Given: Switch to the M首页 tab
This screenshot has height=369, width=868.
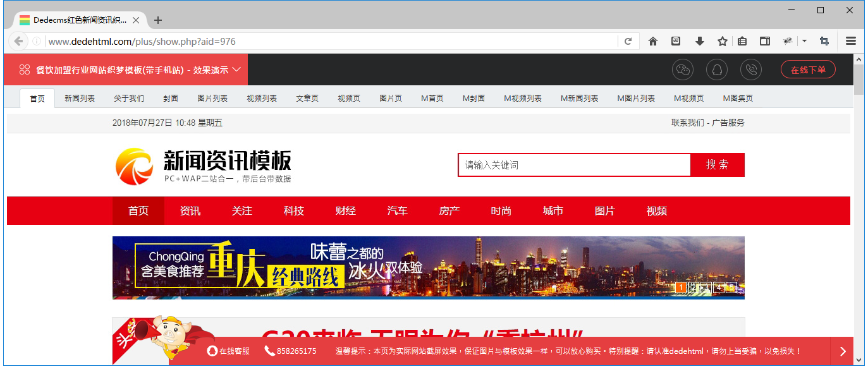Looking at the screenshot, I should coord(432,99).
